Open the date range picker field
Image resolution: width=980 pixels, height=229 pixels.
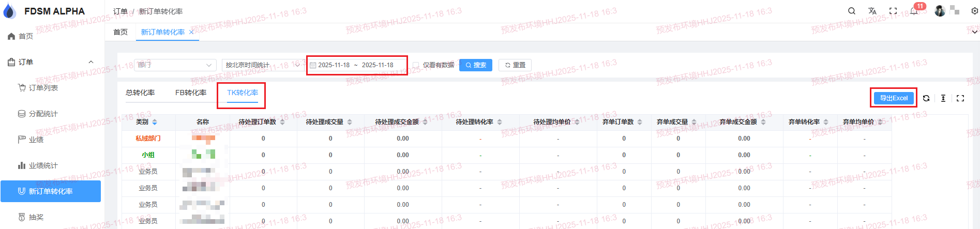click(x=356, y=65)
